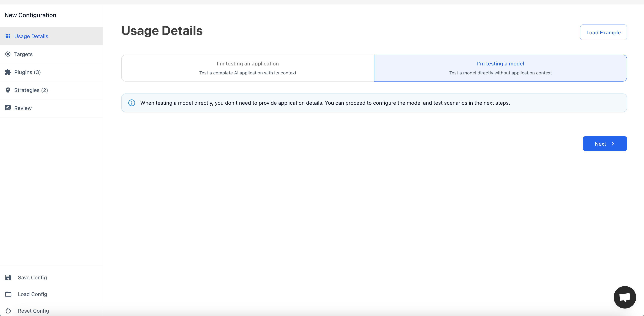644x316 pixels.
Task: Switch to Strategies (2) in the sidebar
Action: [31, 90]
